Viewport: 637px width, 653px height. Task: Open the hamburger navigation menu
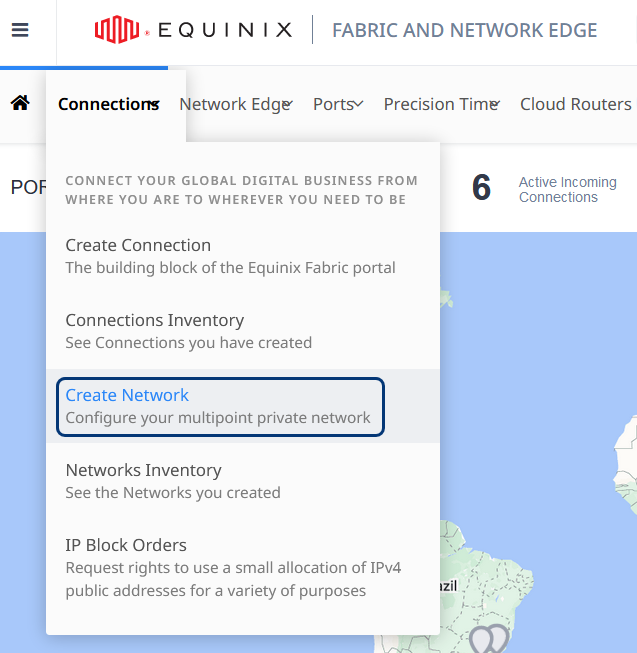click(20, 30)
